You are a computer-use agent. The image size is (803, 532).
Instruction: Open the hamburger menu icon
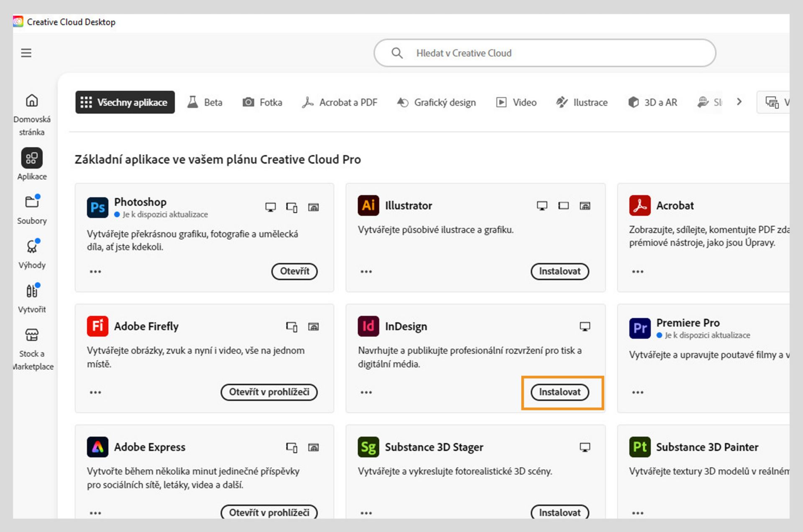[26, 53]
